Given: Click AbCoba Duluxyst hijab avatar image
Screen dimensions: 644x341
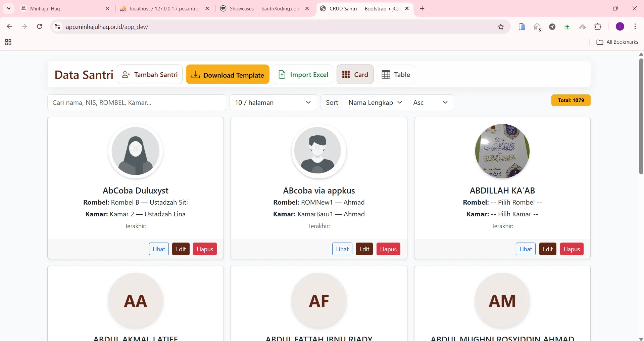Looking at the screenshot, I should coord(136,151).
